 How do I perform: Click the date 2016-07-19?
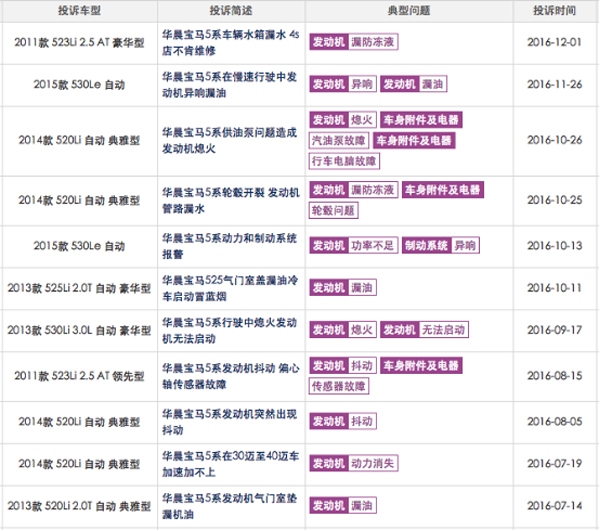(x=554, y=464)
